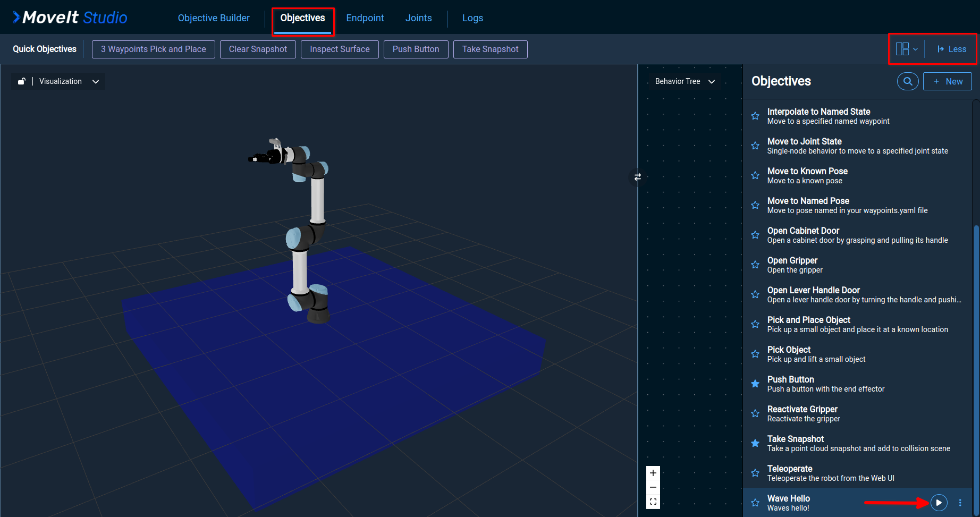Unfavorite the Push Button objective star
Viewport: 980px width, 517px height.
[755, 384]
